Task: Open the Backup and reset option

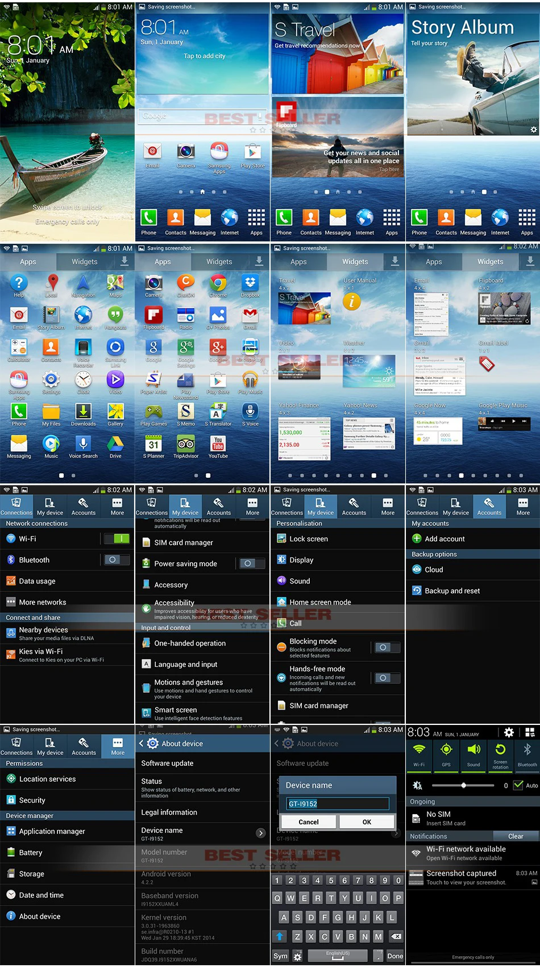Action: click(473, 591)
